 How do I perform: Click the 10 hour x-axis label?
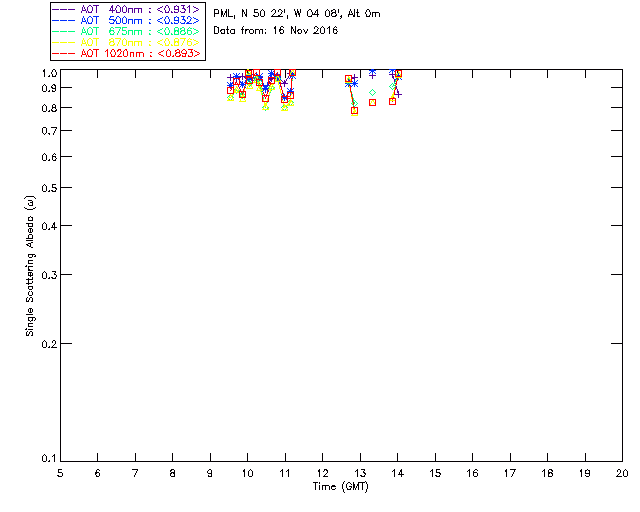tap(247, 473)
